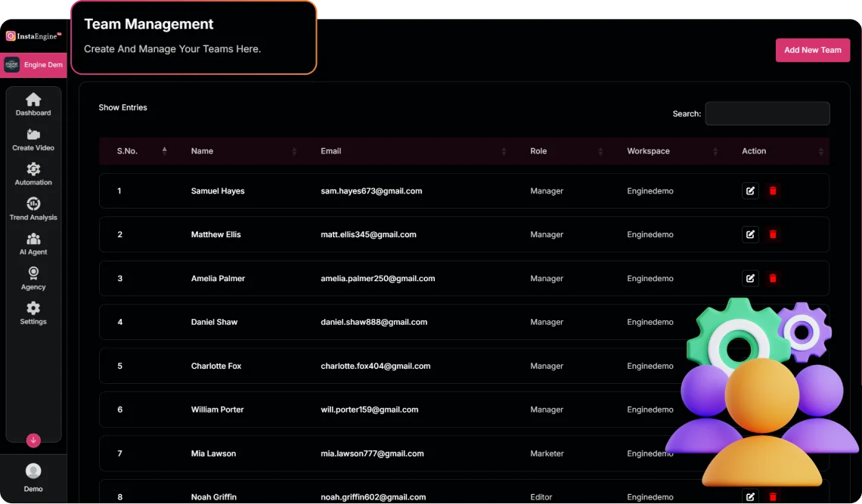Open the Demo user profile avatar

(33, 472)
